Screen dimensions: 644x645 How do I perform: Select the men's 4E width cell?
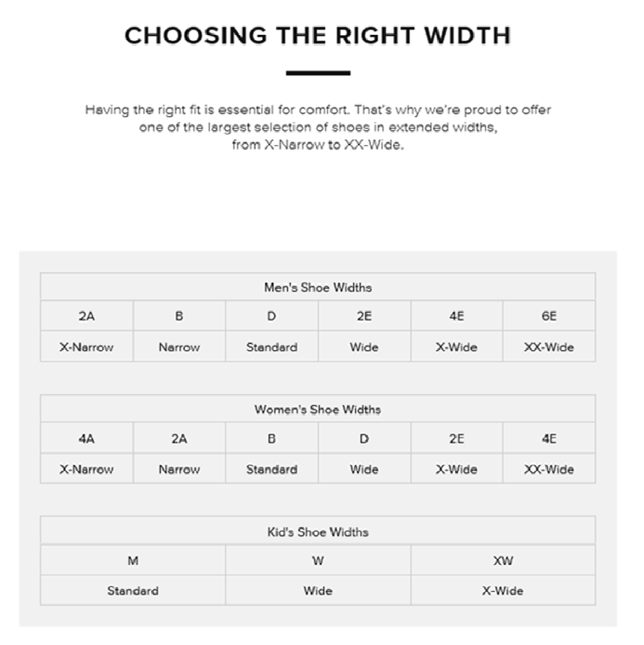pos(456,316)
